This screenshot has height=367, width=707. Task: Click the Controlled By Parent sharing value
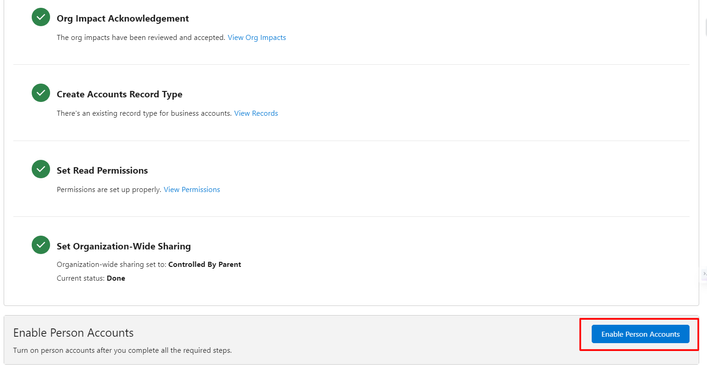[x=205, y=264]
